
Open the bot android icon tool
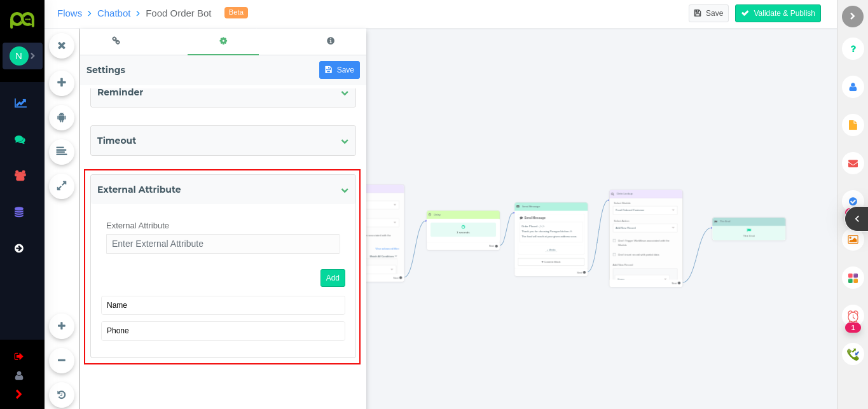tap(62, 118)
